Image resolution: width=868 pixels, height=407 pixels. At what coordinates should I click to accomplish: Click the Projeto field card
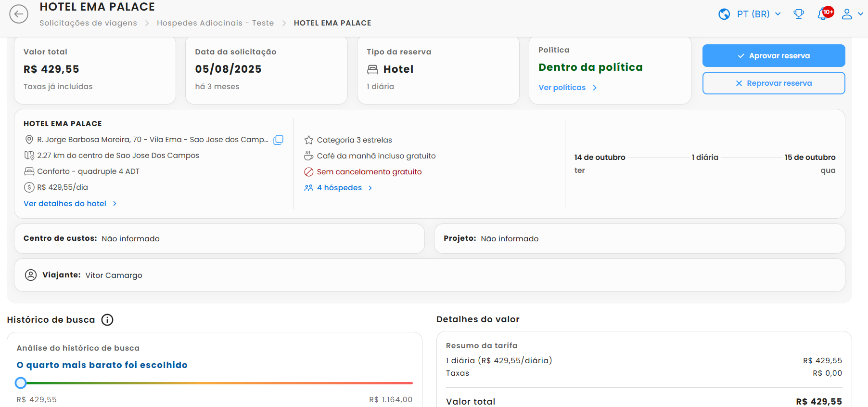(x=639, y=239)
